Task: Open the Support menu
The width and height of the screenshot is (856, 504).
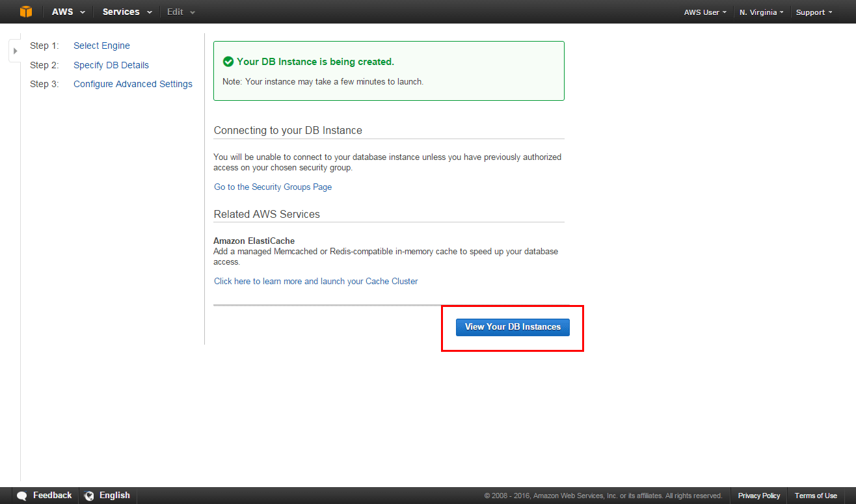Action: point(814,12)
